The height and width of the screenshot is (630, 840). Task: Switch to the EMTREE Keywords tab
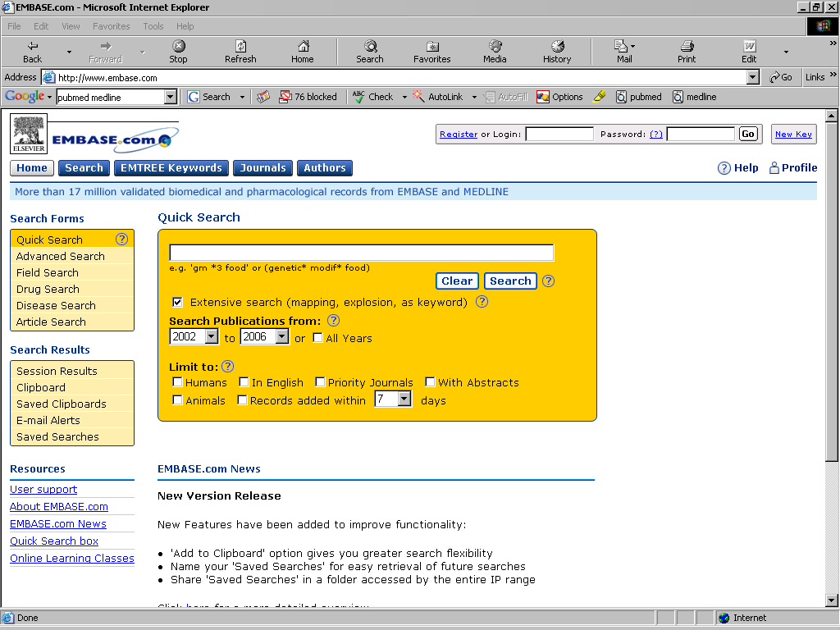coord(171,168)
